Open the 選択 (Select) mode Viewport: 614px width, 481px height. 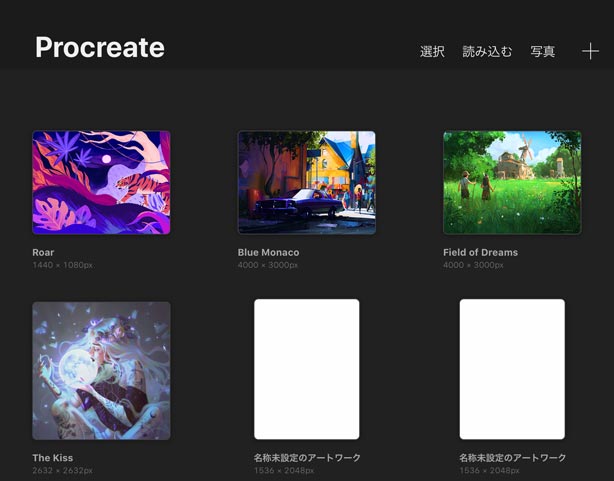tap(432, 51)
